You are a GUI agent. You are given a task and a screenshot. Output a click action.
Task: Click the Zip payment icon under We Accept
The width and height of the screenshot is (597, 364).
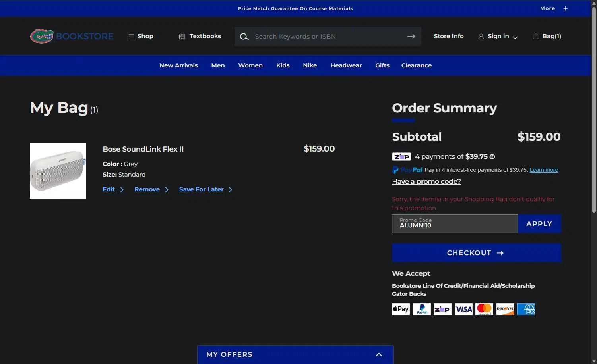pyautogui.click(x=442, y=309)
